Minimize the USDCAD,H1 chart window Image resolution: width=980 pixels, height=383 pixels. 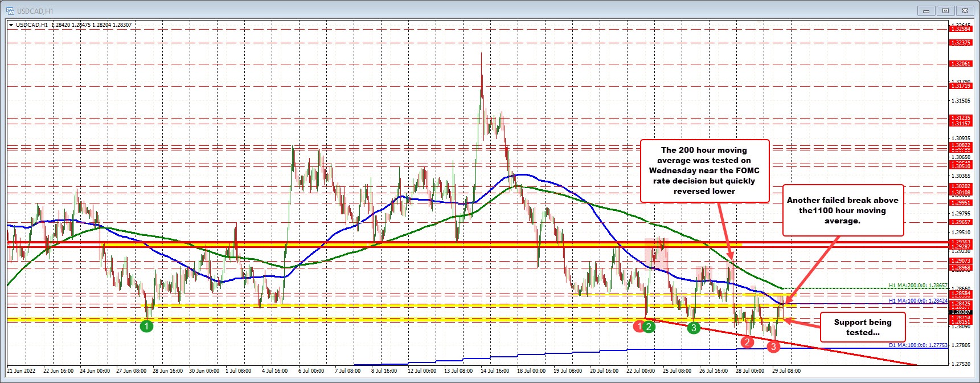coord(926,10)
